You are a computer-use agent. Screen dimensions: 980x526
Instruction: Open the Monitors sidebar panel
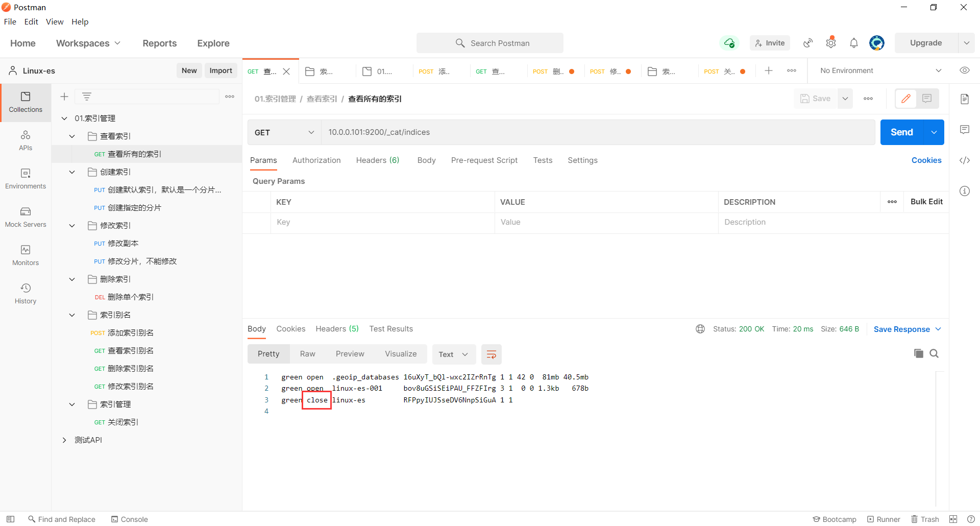(x=26, y=255)
